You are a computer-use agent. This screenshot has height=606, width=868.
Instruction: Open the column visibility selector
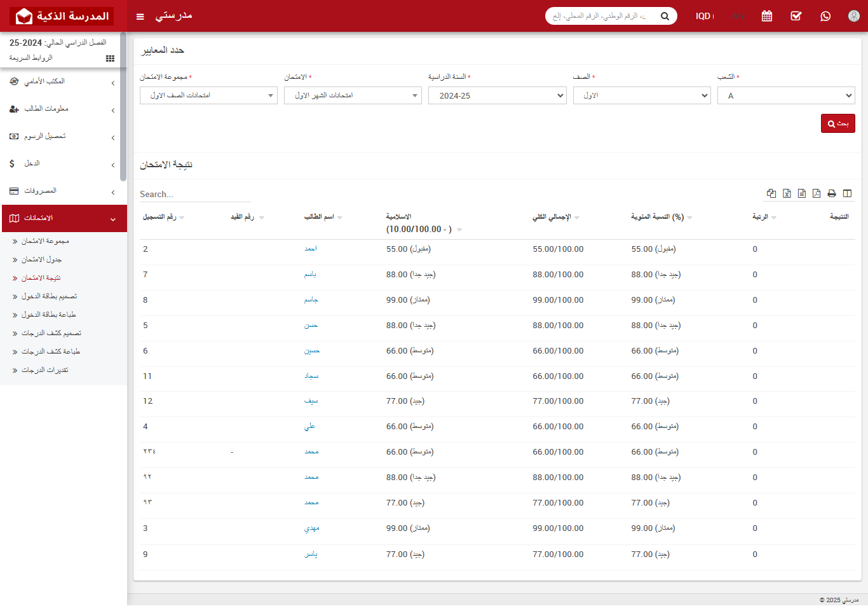point(847,193)
